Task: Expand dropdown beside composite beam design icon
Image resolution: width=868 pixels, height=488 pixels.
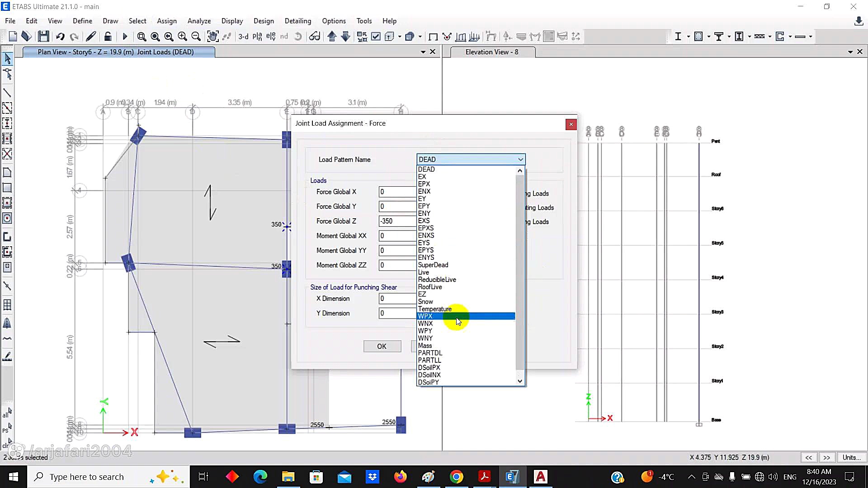Action: (x=729, y=37)
